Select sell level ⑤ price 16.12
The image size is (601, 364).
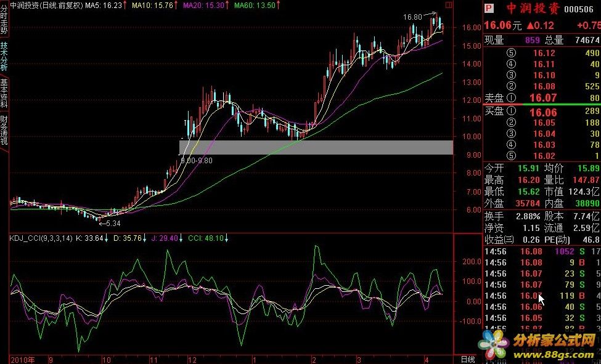coord(544,53)
